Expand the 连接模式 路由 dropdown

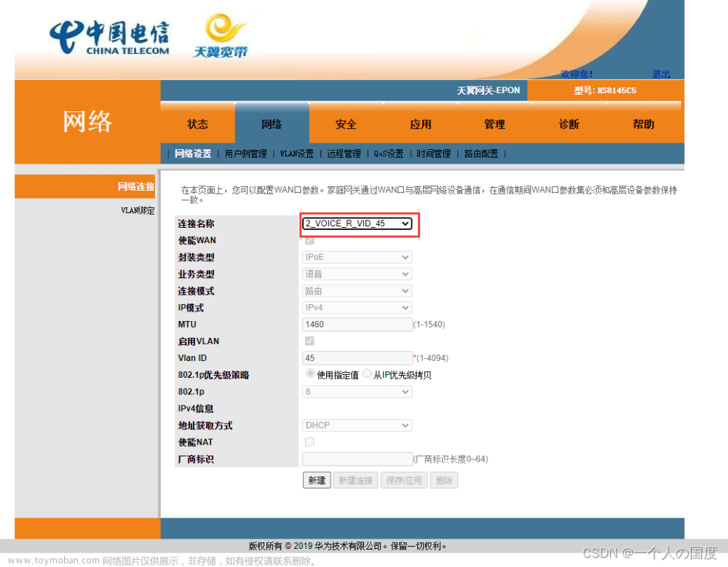[x=357, y=290]
